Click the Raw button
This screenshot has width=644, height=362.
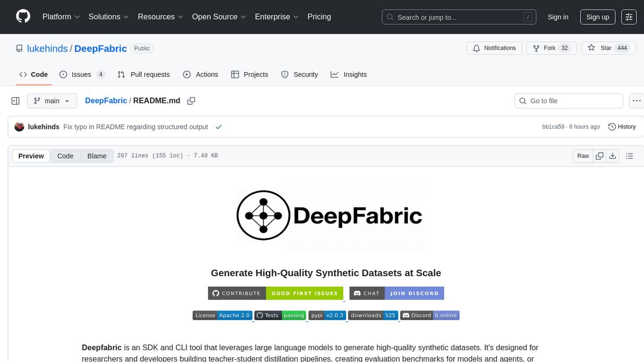pos(583,156)
